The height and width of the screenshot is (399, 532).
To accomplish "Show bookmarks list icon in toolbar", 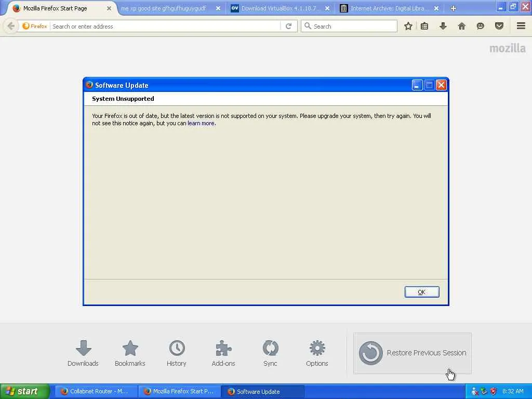I will click(424, 26).
